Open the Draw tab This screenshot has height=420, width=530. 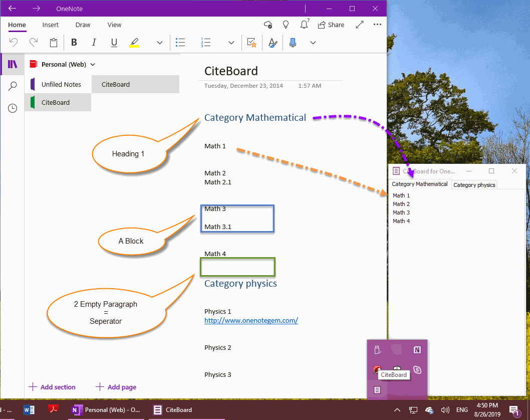[83, 25]
